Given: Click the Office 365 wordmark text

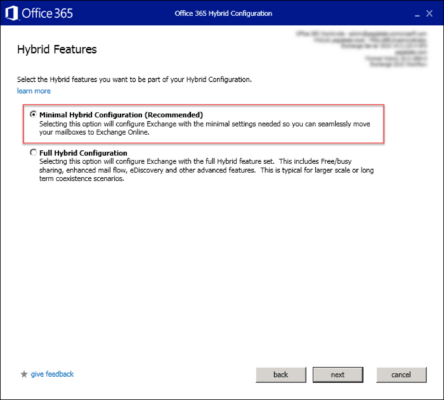Looking at the screenshot, I should click(x=47, y=13).
